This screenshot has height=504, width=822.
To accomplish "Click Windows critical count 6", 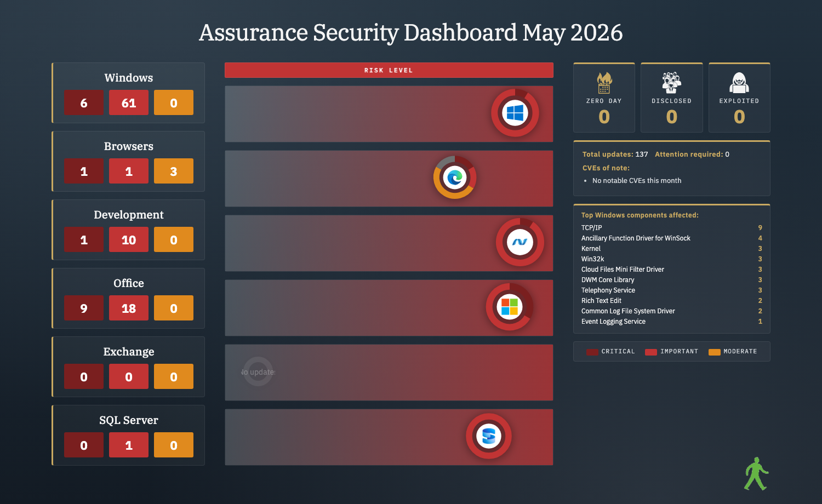I will click(x=84, y=102).
